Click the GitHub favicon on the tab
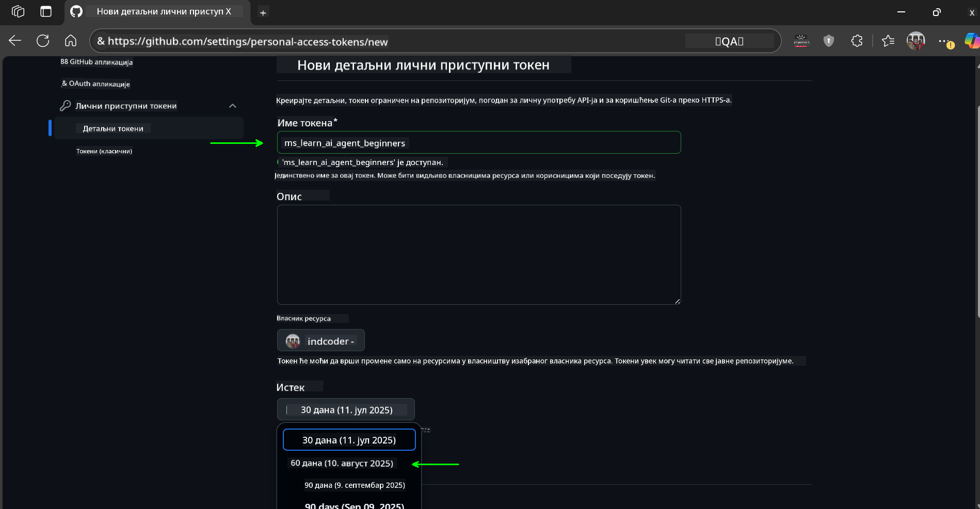This screenshot has height=509, width=980. (76, 11)
